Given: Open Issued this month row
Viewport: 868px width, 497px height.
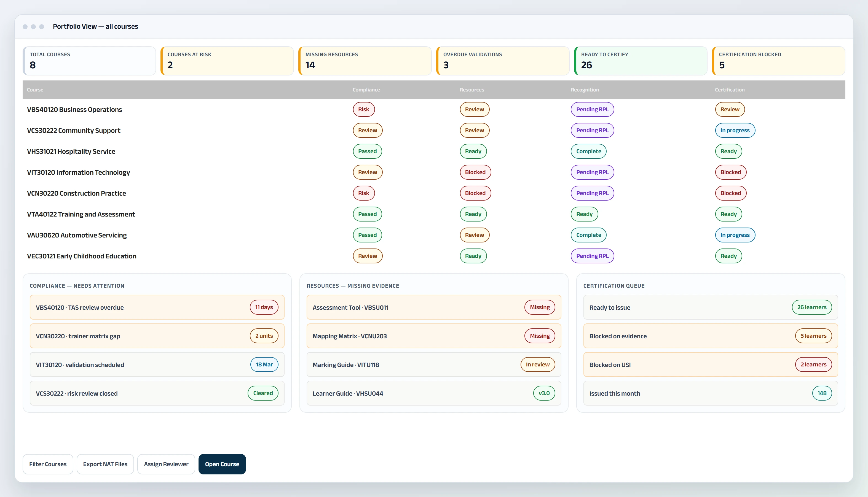Looking at the screenshot, I should (x=711, y=393).
